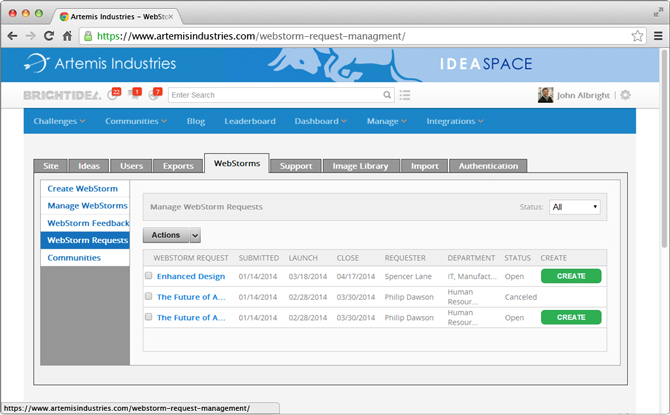Click John Albright's profile picture

point(545,95)
